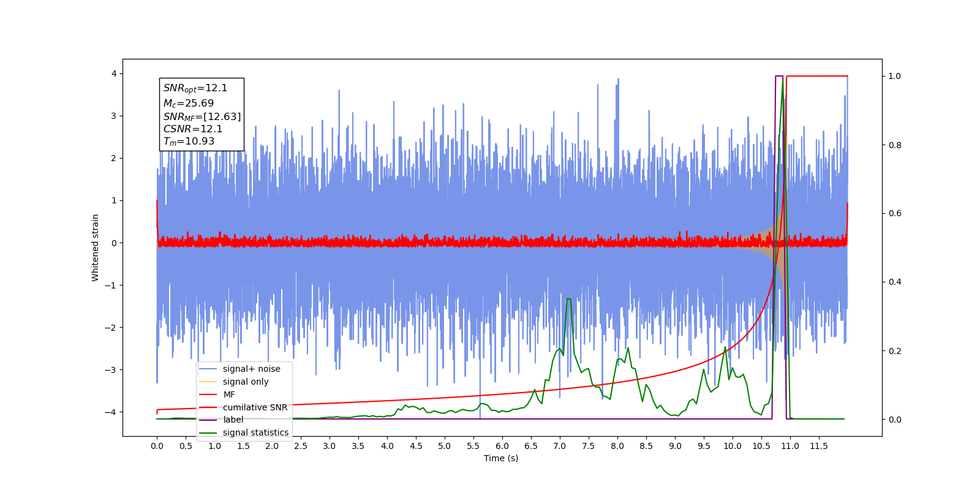Click the CSNR=12.1 annotation line
The image size is (980, 490).
[x=193, y=129]
